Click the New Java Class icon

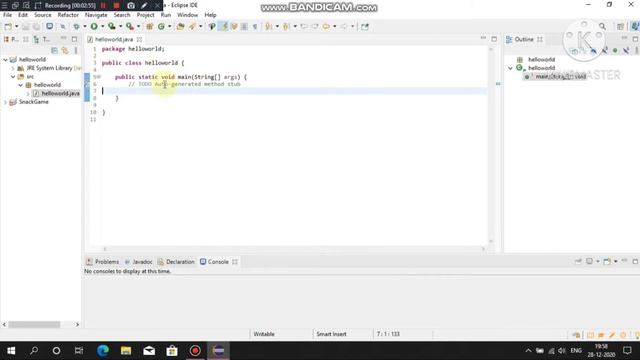pyautogui.click(x=161, y=27)
